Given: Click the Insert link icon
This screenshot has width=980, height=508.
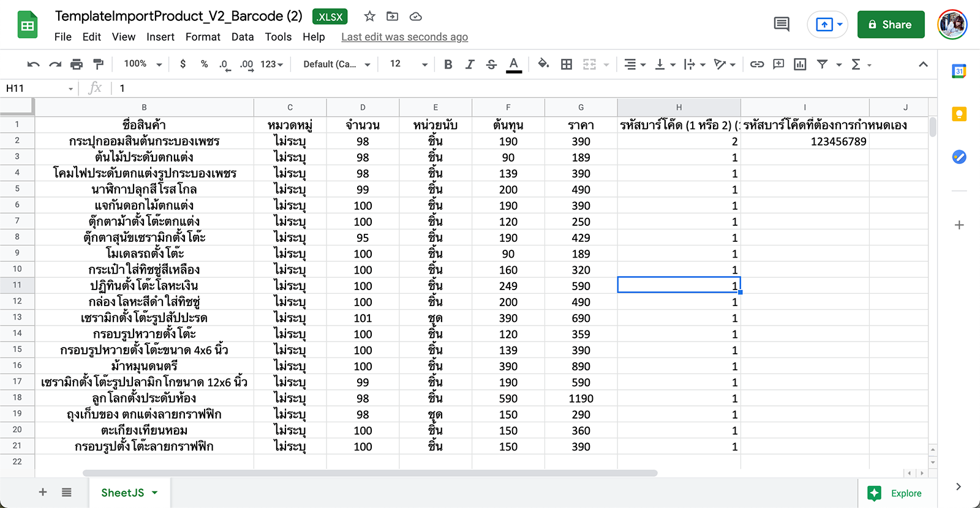Looking at the screenshot, I should pyautogui.click(x=757, y=64).
